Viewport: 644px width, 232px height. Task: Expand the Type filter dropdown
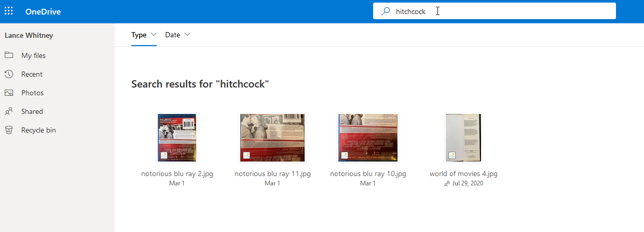144,35
